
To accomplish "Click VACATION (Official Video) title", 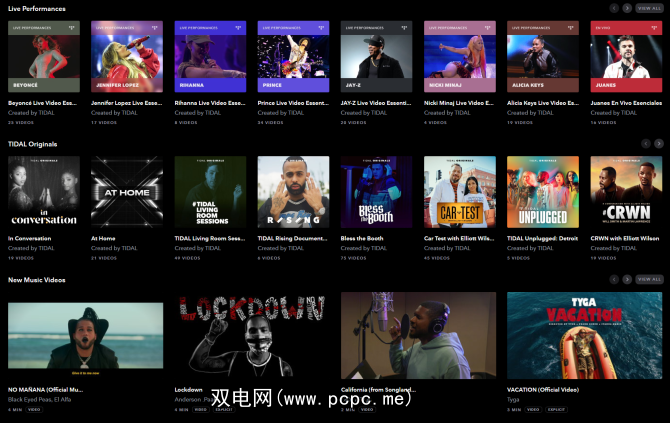I will coord(543,390).
